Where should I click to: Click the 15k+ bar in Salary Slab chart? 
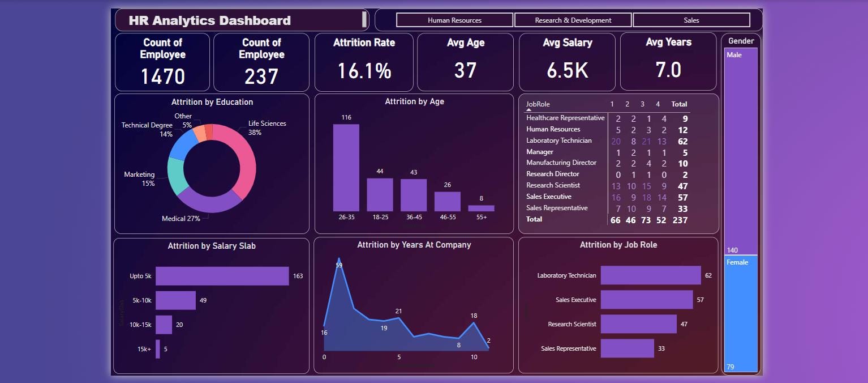(x=158, y=349)
